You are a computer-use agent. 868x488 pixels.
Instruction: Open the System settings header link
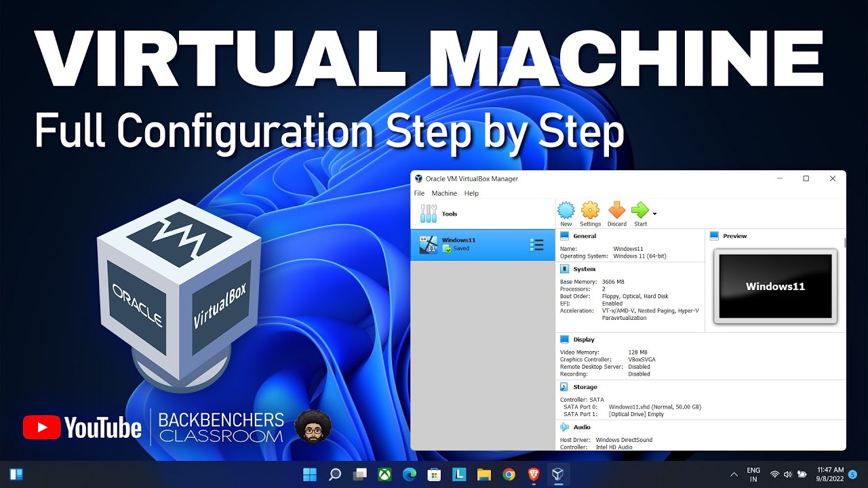pyautogui.click(x=585, y=269)
